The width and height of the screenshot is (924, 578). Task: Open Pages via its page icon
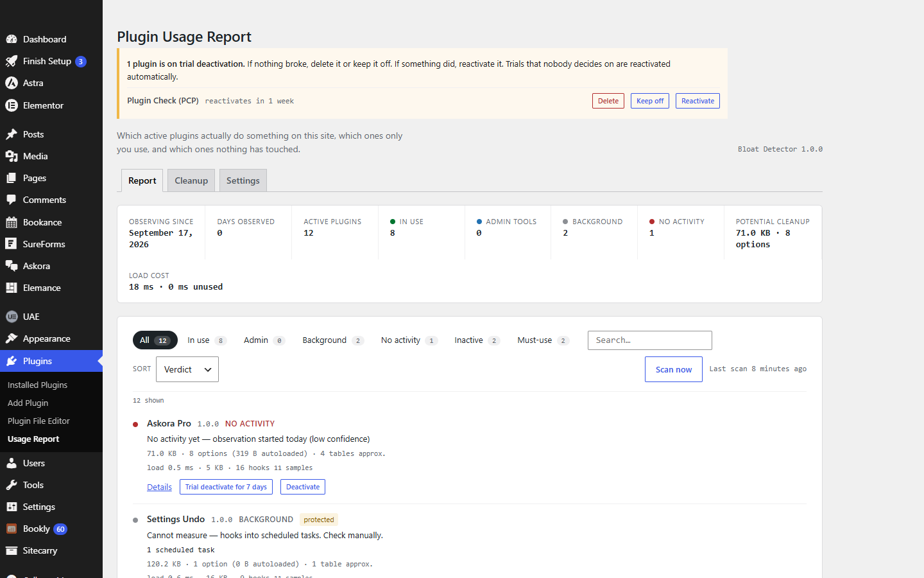tap(12, 178)
